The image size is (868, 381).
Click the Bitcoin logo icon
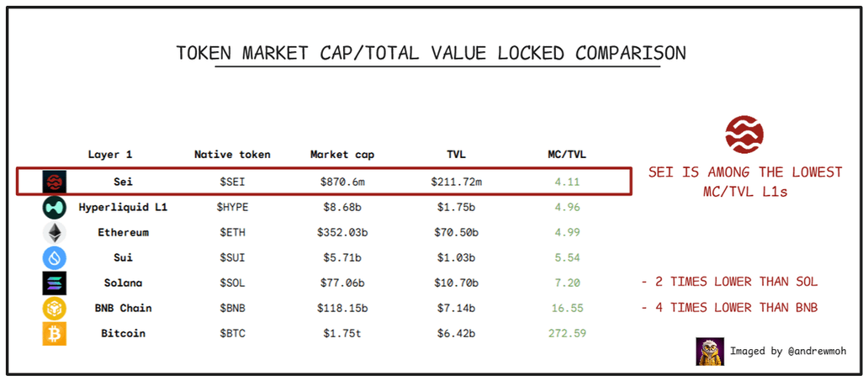[x=54, y=333]
